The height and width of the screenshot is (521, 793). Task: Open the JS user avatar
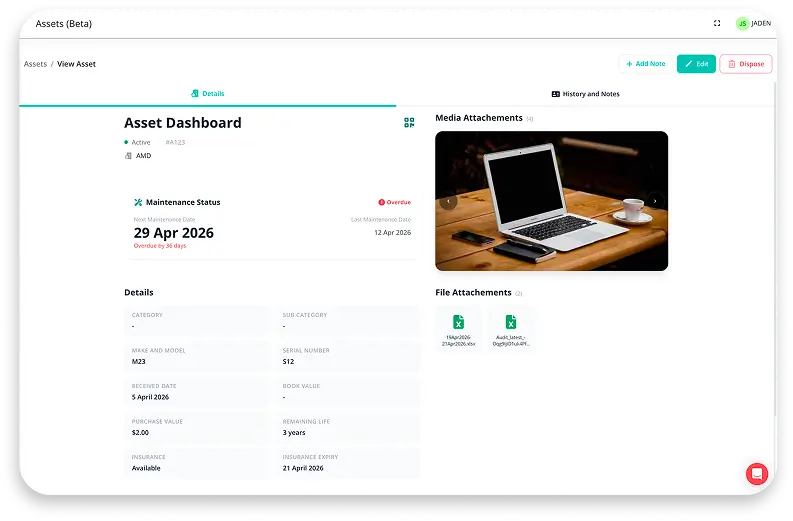point(742,23)
